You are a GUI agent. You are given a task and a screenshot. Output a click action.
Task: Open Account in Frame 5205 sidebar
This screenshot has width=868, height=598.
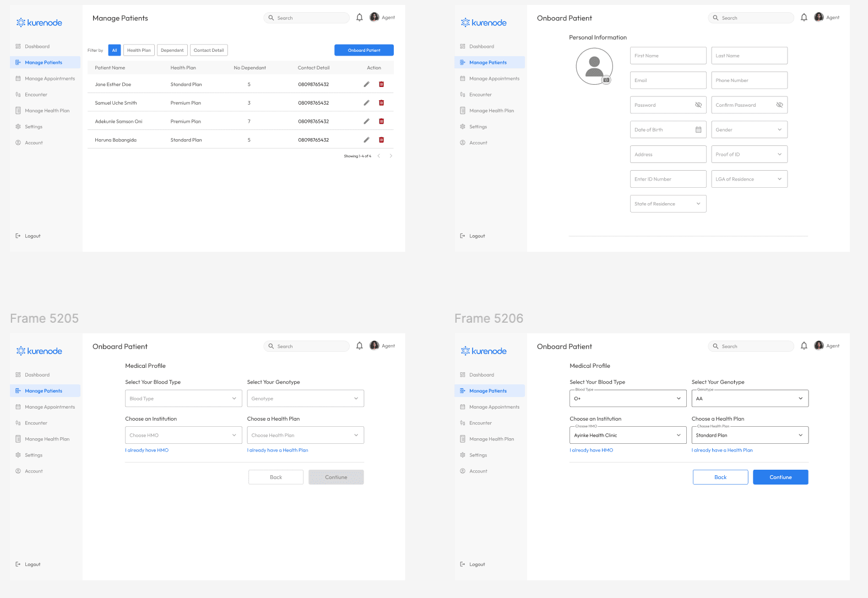coord(45,471)
